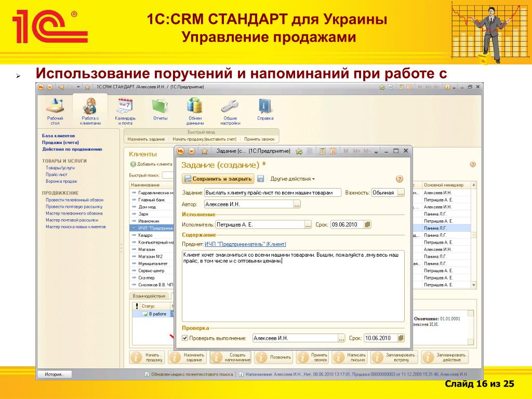Select the В работе status row
Viewport: 532px width, 399px height.
click(x=153, y=314)
